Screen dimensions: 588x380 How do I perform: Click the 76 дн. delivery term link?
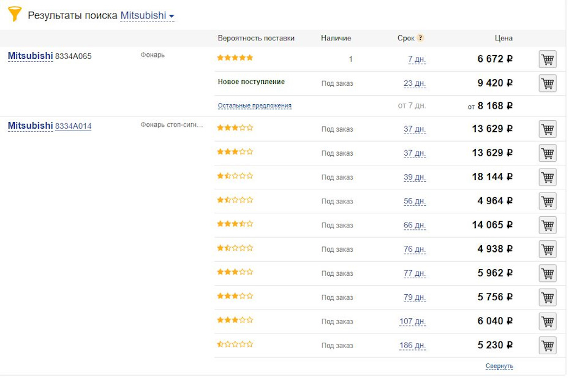click(x=415, y=249)
